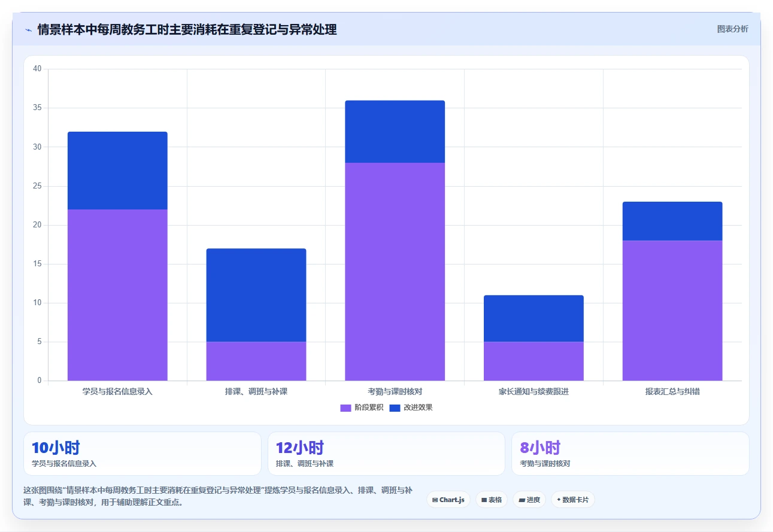Image resolution: width=773 pixels, height=532 pixels.
Task: Select the 表格 tag chip
Action: pos(492,500)
